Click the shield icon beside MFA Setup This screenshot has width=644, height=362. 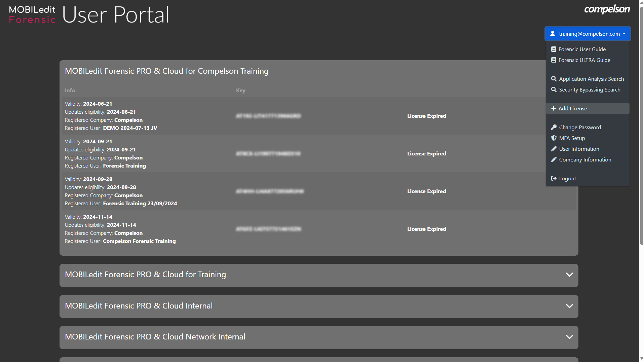click(554, 138)
